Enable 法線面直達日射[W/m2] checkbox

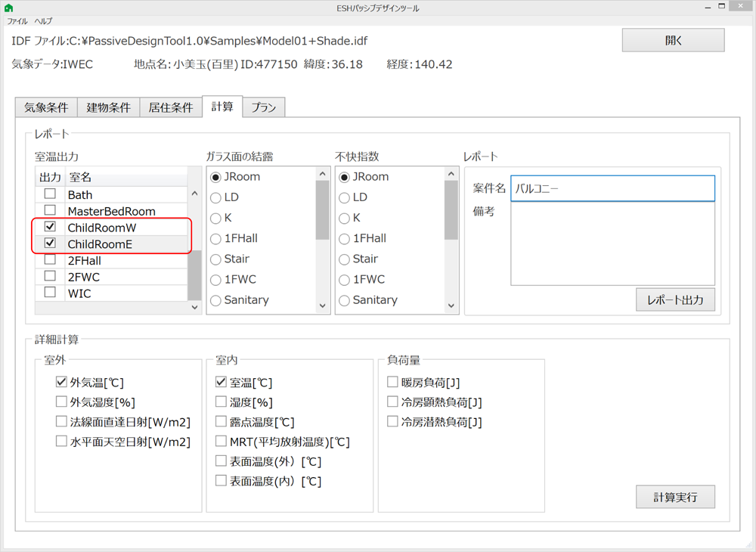click(x=61, y=422)
